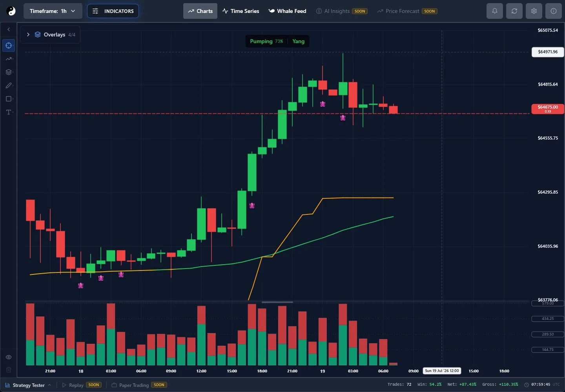Click the 144.75 volume scale label
The height and width of the screenshot is (392, 565).
click(548, 350)
